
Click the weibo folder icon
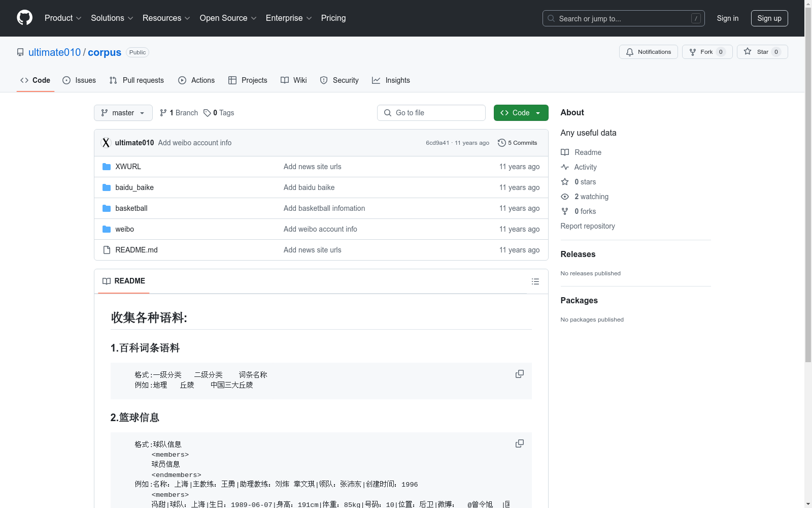[107, 229]
